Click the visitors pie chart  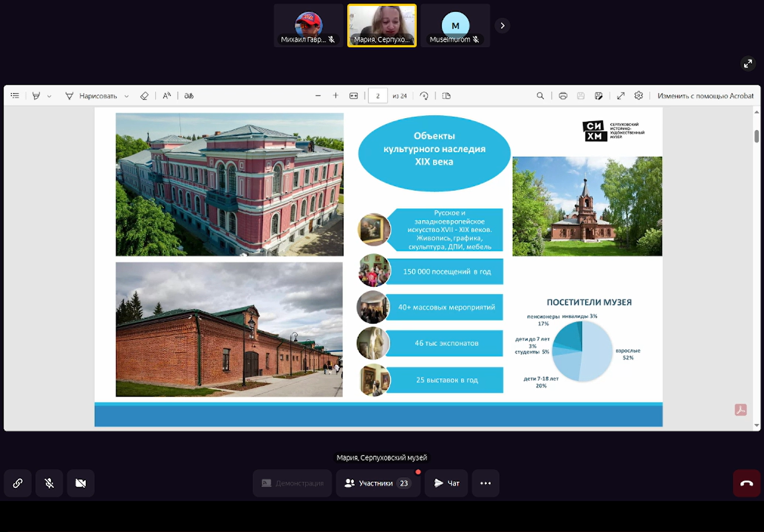pos(582,351)
